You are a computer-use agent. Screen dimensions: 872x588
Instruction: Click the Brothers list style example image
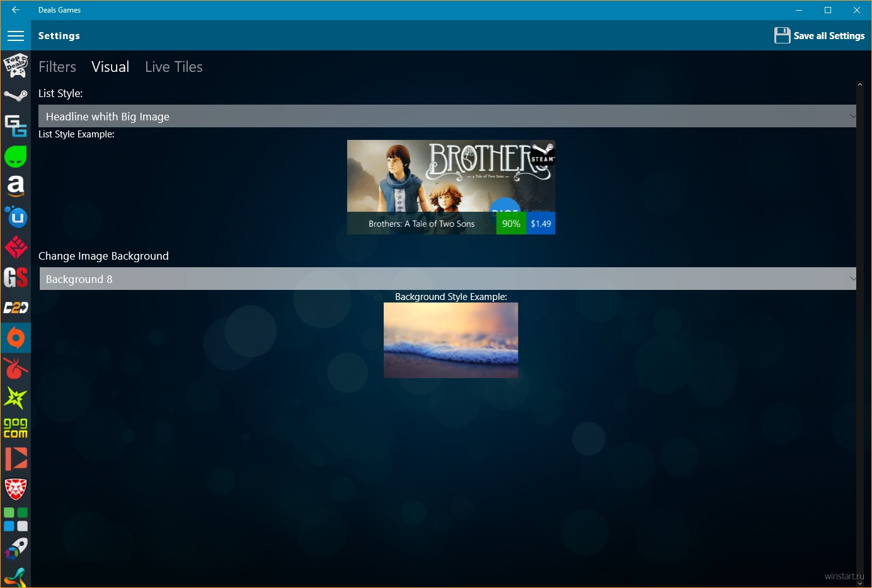click(x=451, y=187)
